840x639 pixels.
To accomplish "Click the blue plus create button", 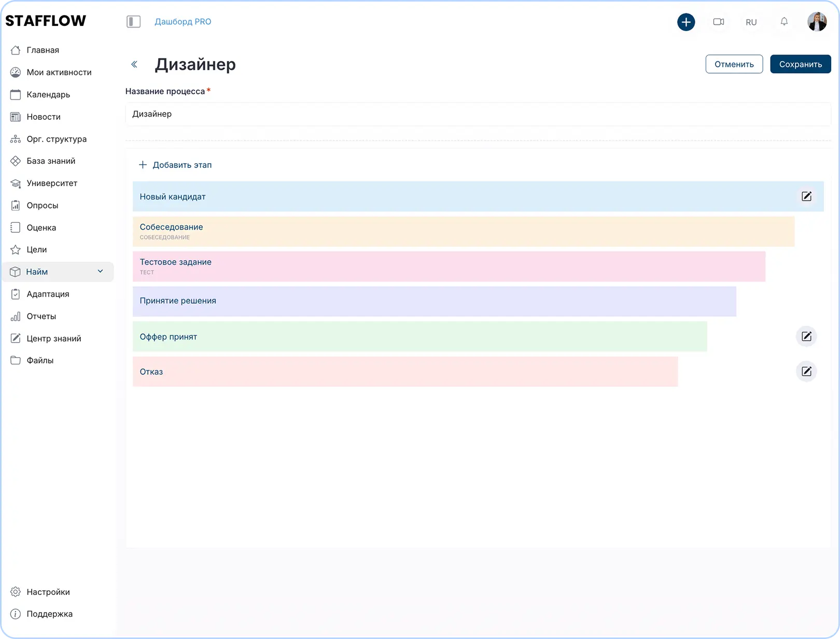I will (x=686, y=22).
